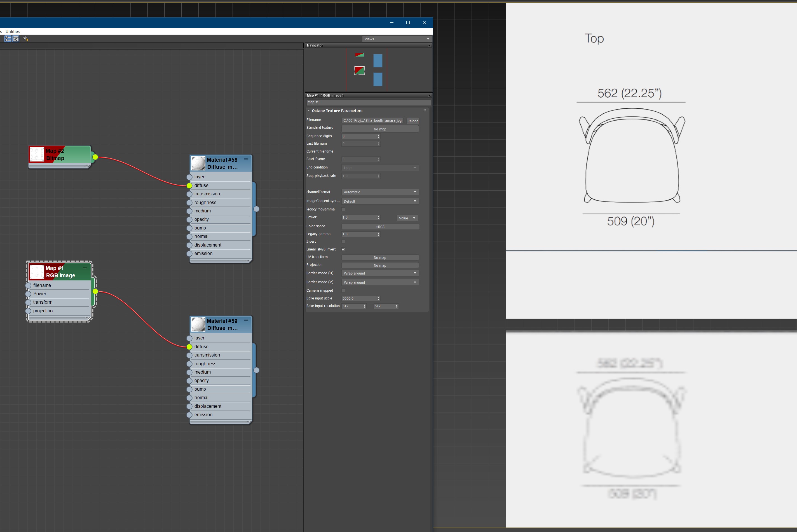Click the Reload button next to Filename
Viewport: 797px width, 532px height.
pyautogui.click(x=412, y=121)
